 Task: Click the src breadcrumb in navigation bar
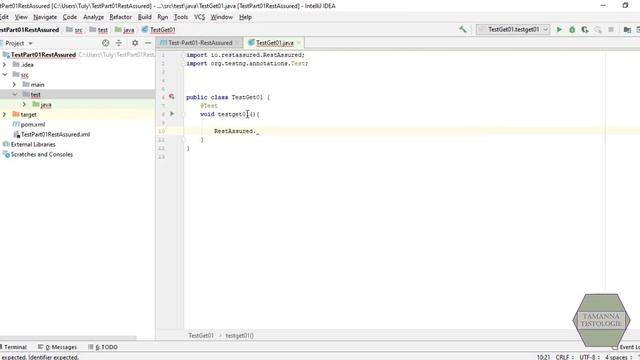tap(74, 30)
